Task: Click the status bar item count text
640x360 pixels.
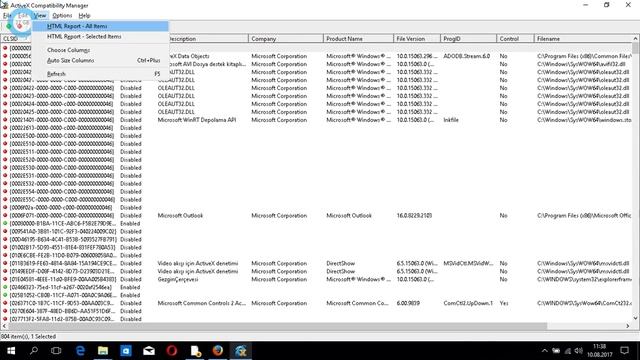Action: [x=28, y=337]
